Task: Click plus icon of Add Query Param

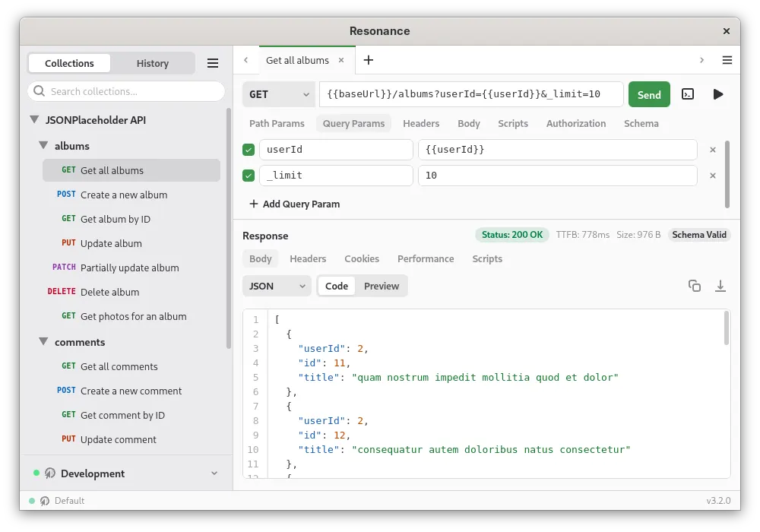Action: pos(254,204)
